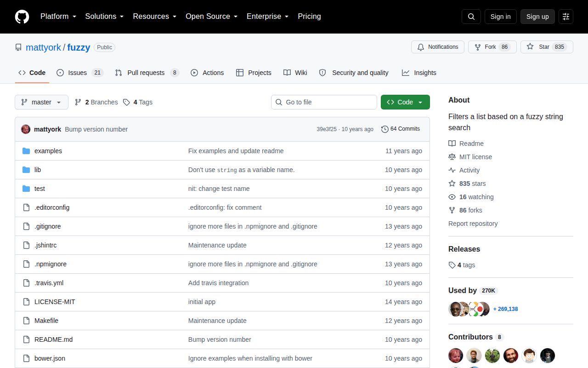This screenshot has height=368, width=588.
Task: Click the file icon next to Makefile
Action: coord(26,321)
